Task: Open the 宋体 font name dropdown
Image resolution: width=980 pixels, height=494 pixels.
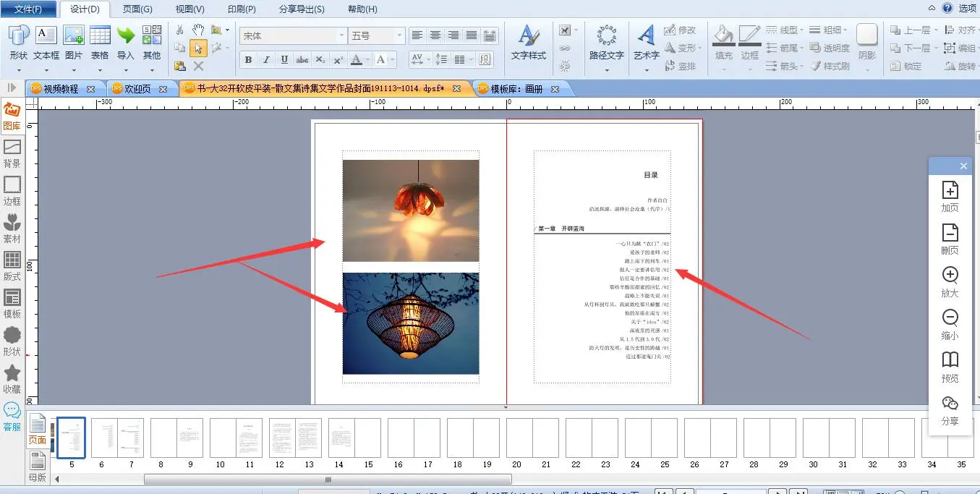Action: (x=342, y=35)
